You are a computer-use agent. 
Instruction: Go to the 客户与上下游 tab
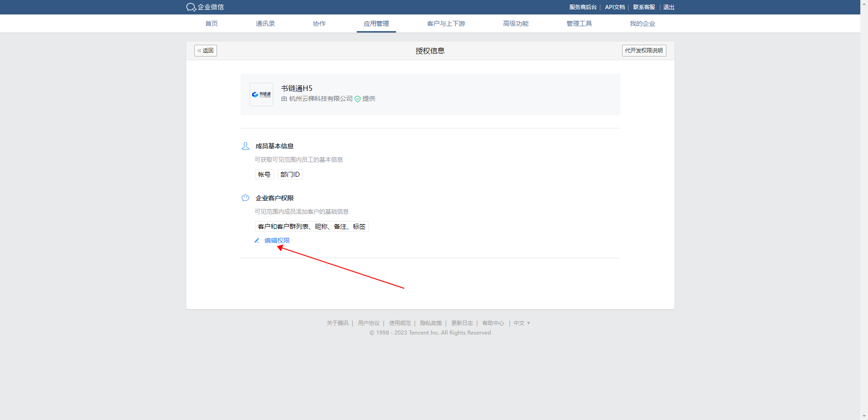[x=446, y=24]
